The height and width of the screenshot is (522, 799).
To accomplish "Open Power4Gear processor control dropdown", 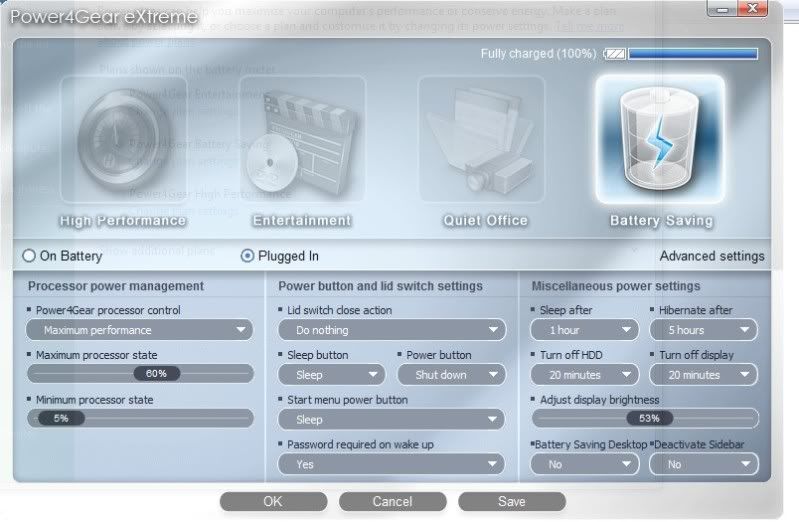I will (x=140, y=330).
